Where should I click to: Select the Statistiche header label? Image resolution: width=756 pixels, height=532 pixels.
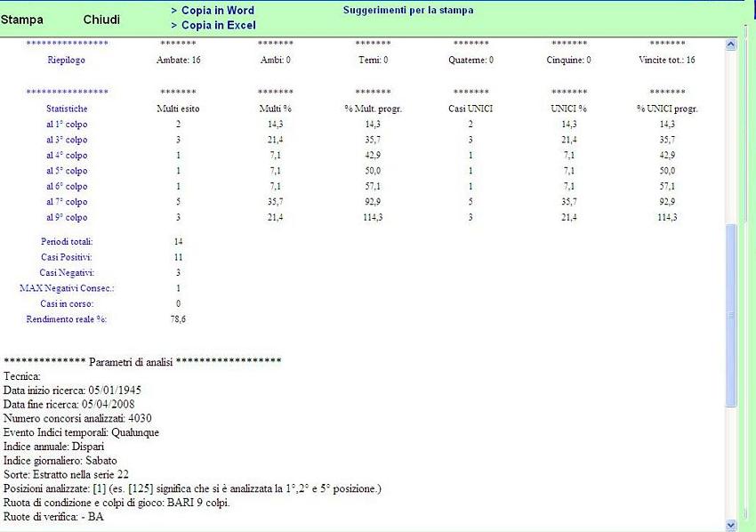coord(67,109)
